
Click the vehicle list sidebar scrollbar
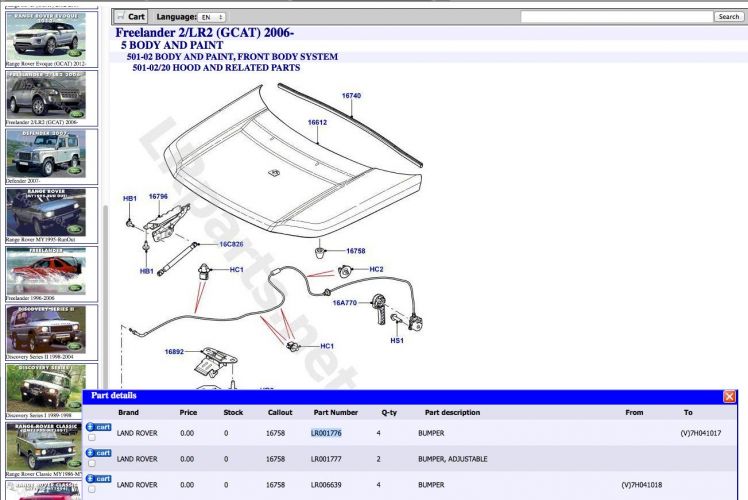[x=105, y=296]
